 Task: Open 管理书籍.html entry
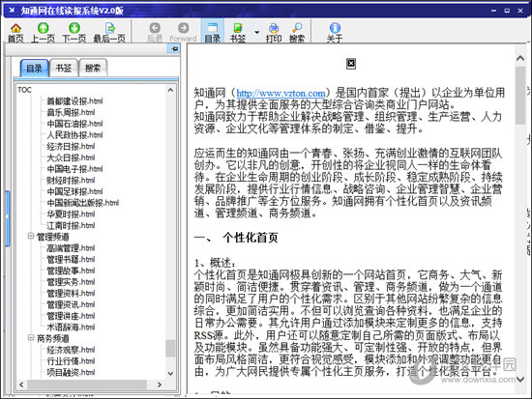pos(71,259)
